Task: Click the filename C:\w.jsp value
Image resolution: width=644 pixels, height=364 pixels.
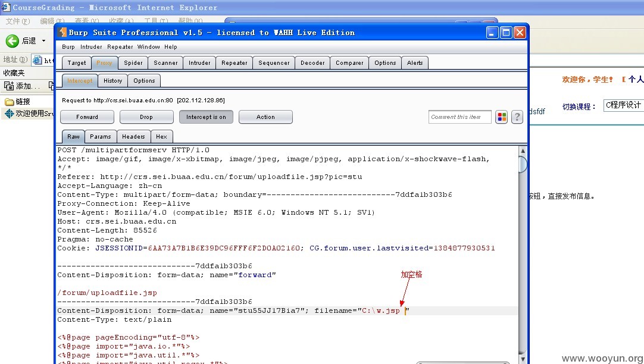Action: click(x=381, y=310)
